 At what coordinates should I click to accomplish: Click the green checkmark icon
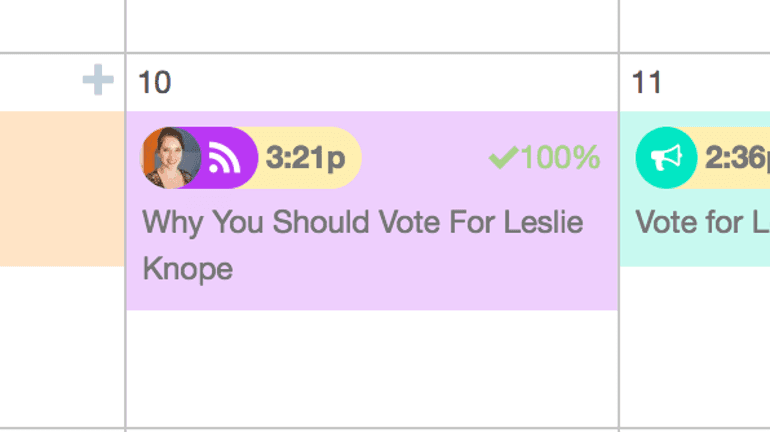[502, 157]
